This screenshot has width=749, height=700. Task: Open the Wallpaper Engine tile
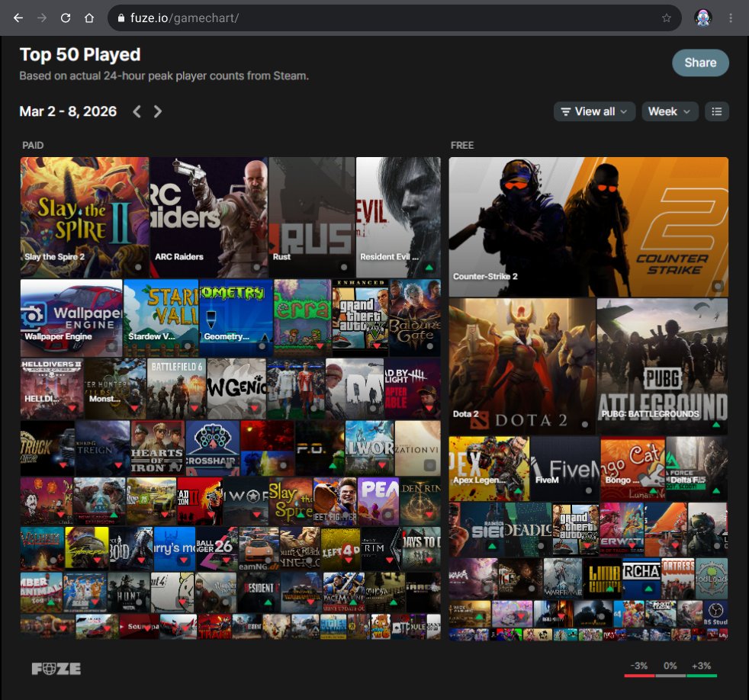click(71, 317)
